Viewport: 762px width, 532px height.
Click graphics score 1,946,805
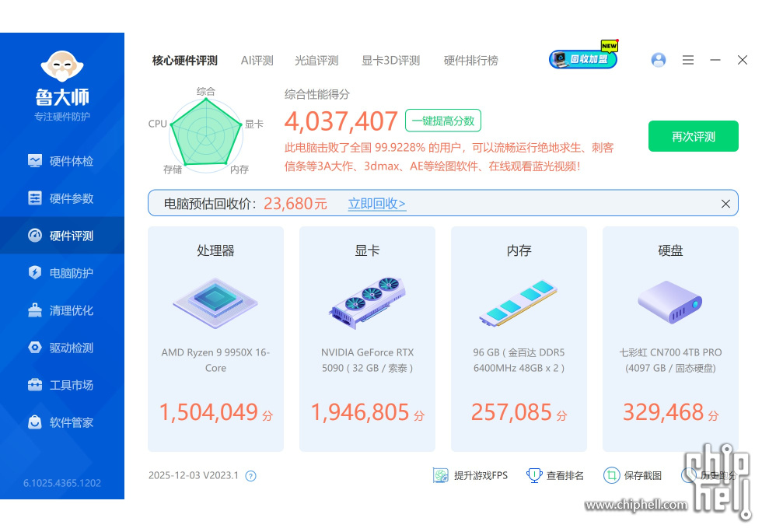tap(360, 412)
